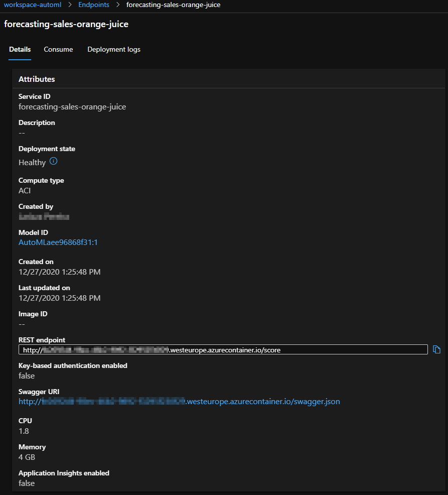Copy the REST endpoint URL
The height and width of the screenshot is (495, 448).
coord(436,349)
